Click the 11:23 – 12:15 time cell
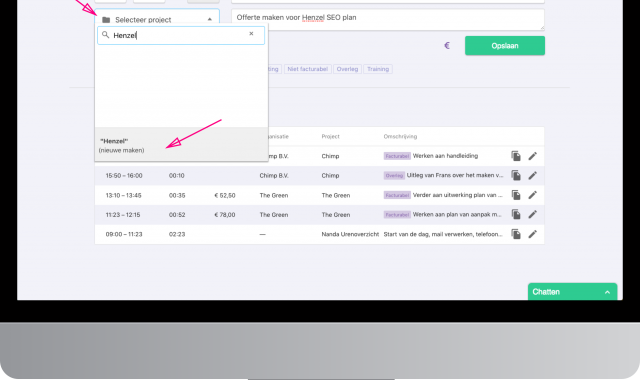Image resolution: width=640 pixels, height=380 pixels. (123, 215)
